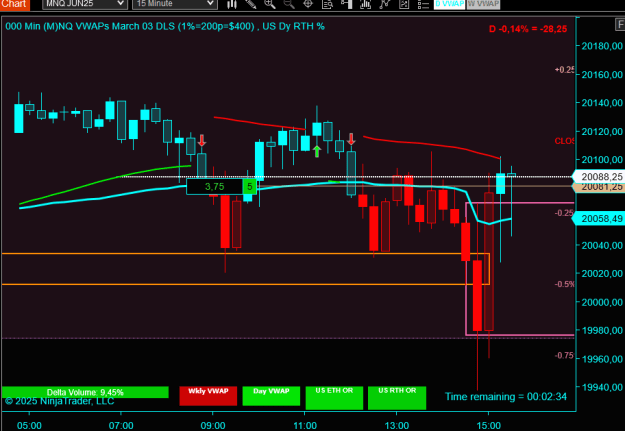Open the drawing tools pencil icon
Screen dimensions: 625x431
coord(251,4)
